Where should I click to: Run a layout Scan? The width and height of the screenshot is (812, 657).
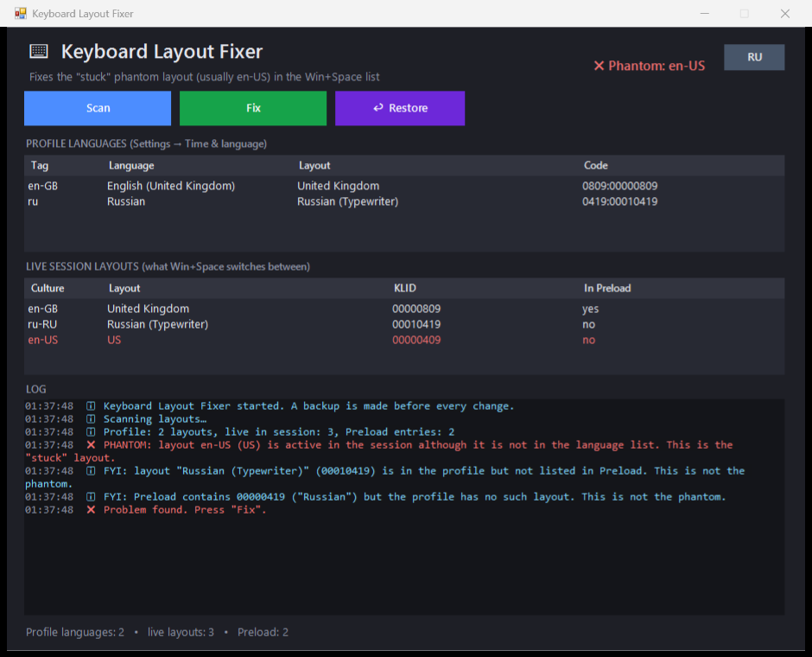(x=98, y=108)
